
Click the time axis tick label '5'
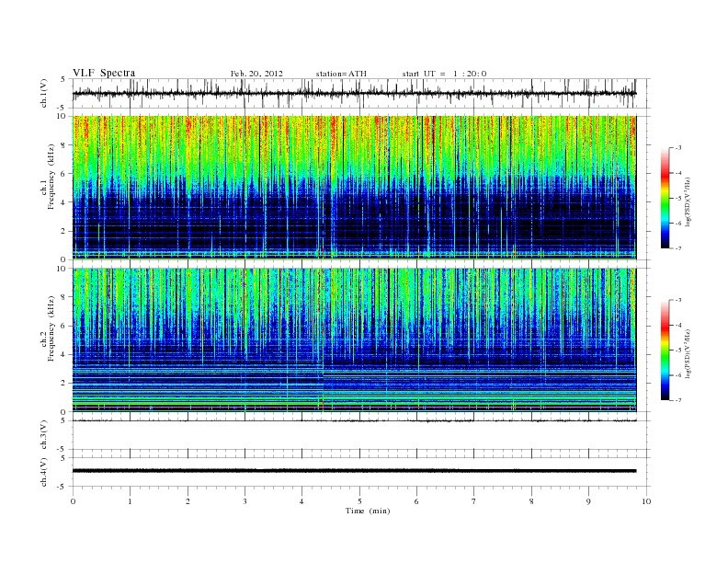tap(359, 501)
